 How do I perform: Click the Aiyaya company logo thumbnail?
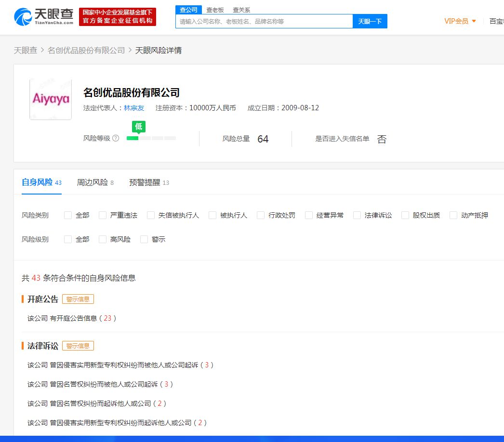click(x=51, y=99)
